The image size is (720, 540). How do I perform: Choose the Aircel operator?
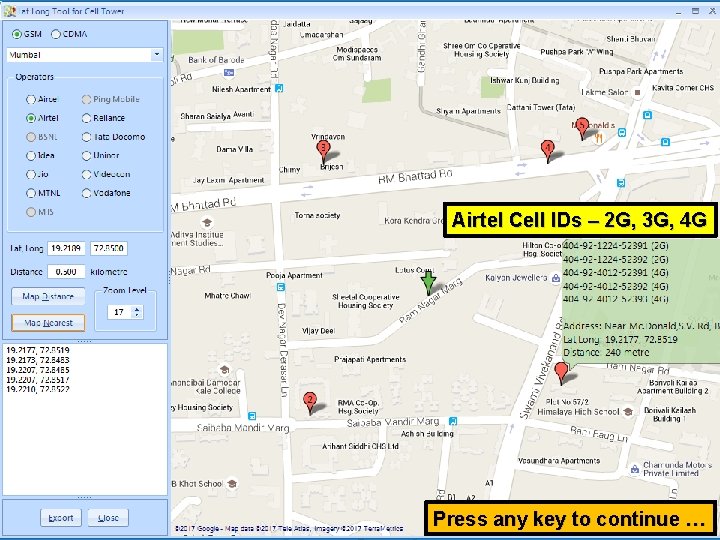31,99
